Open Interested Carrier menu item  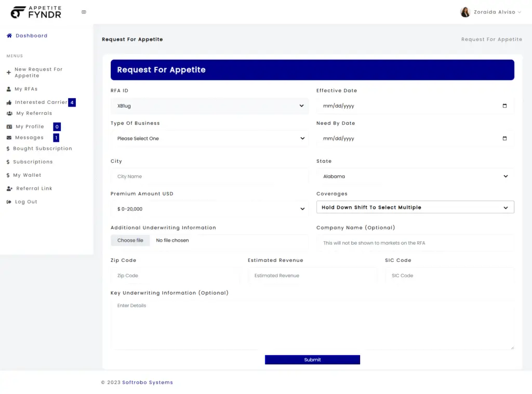tap(41, 102)
